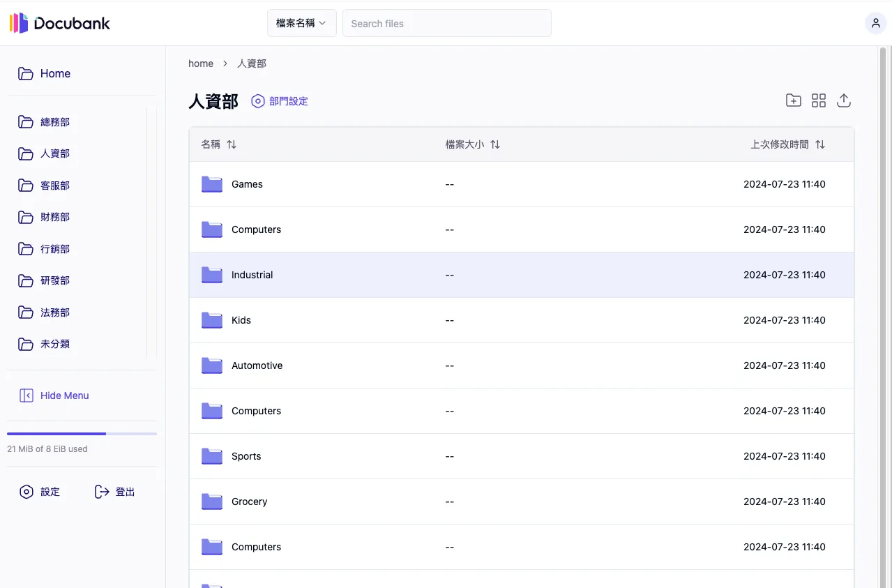Open the Games folder icon

211,183
